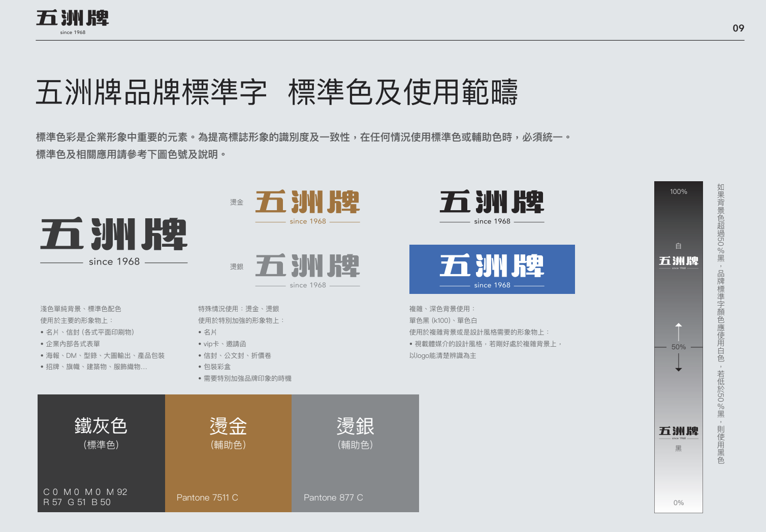Click the gold 燙金 version of the logo
The image size is (766, 532).
[307, 202]
